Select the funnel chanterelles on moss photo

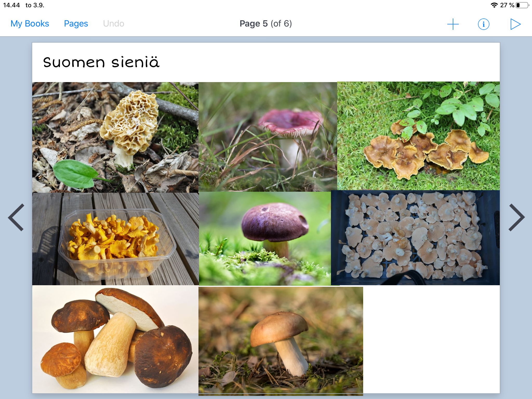click(418, 136)
